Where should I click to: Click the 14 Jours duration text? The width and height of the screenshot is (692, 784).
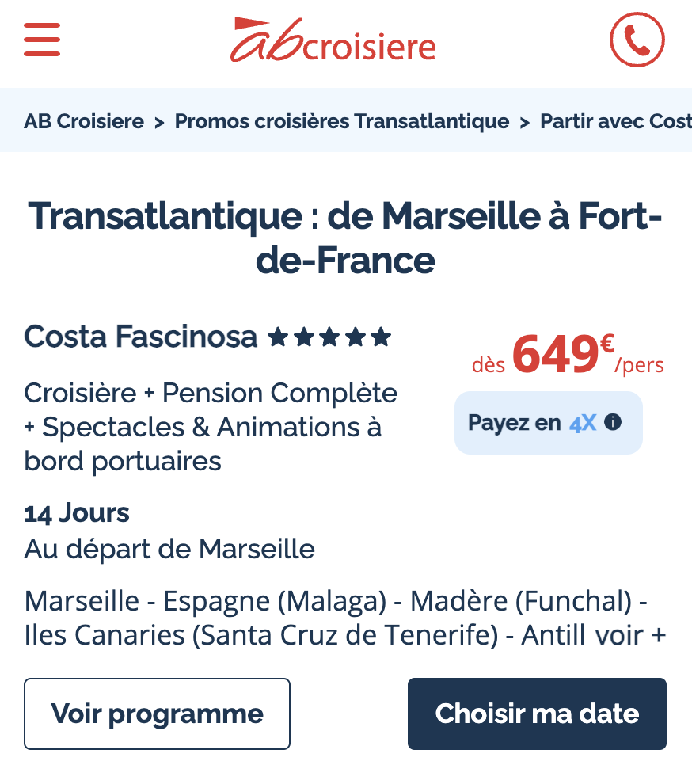coord(77,513)
